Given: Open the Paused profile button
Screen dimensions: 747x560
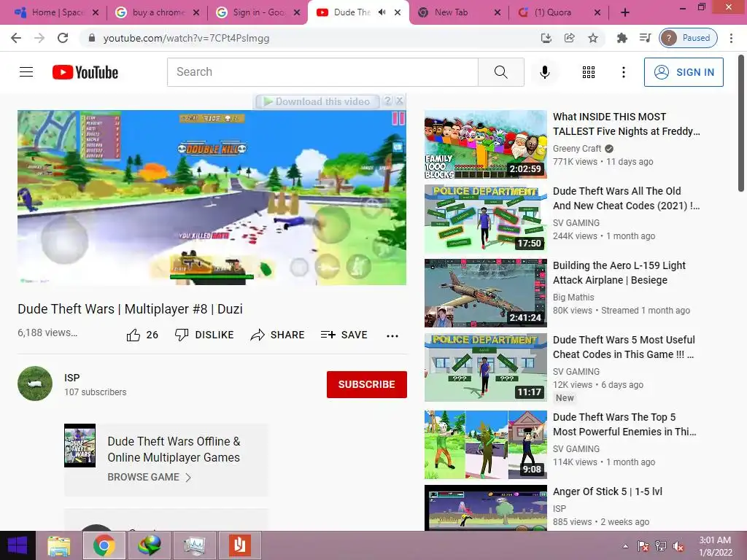Looking at the screenshot, I should point(689,38).
